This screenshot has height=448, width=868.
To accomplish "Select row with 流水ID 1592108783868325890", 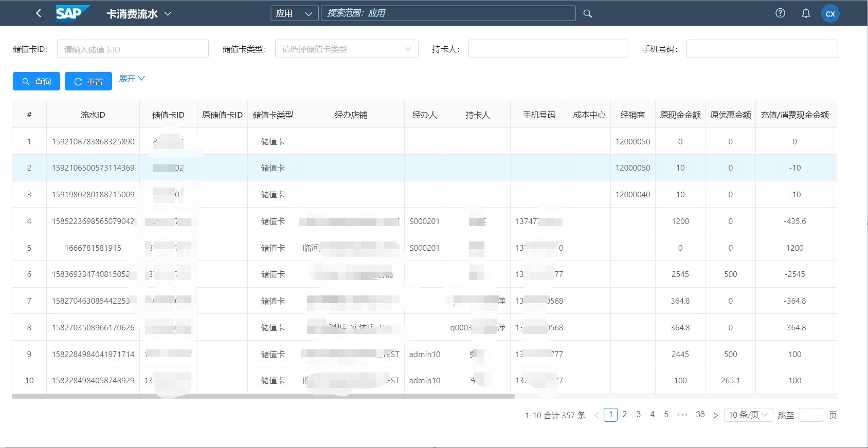I will click(x=424, y=141).
